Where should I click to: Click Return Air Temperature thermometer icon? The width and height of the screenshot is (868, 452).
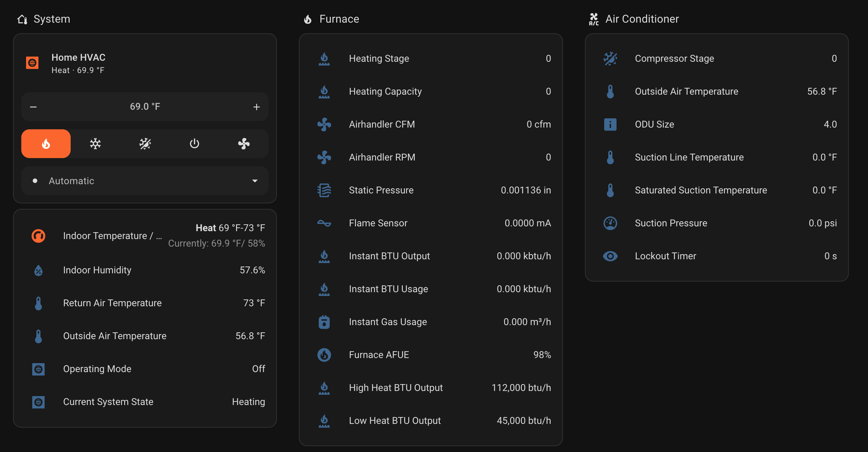click(x=38, y=303)
